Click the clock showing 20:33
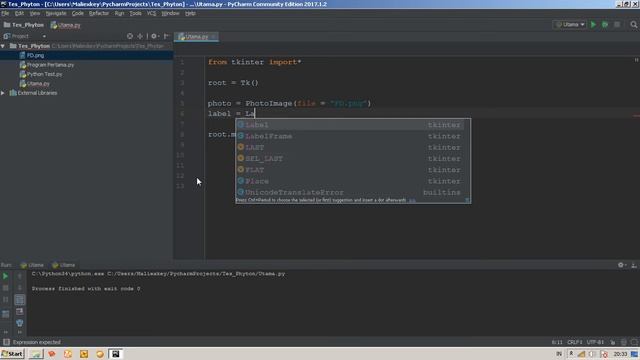The width and height of the screenshot is (640, 360). coord(620,354)
